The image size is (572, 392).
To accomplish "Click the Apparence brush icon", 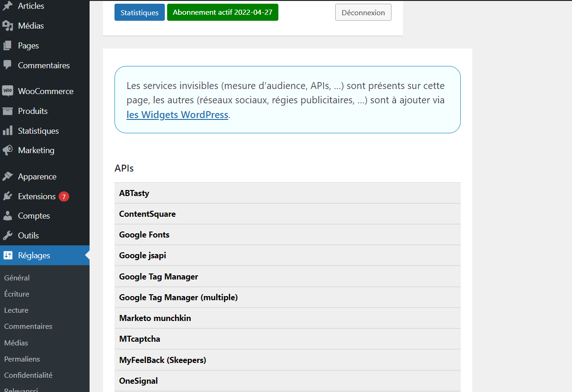I will click(x=7, y=177).
